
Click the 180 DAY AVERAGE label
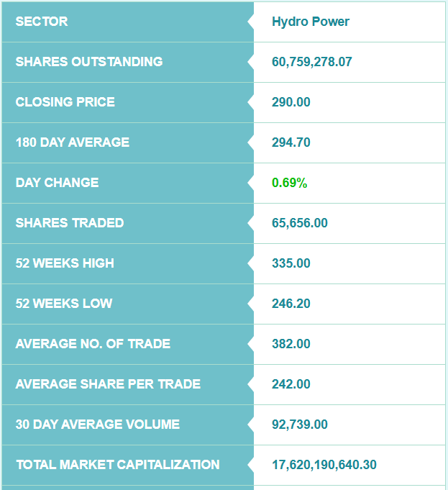click(x=73, y=142)
